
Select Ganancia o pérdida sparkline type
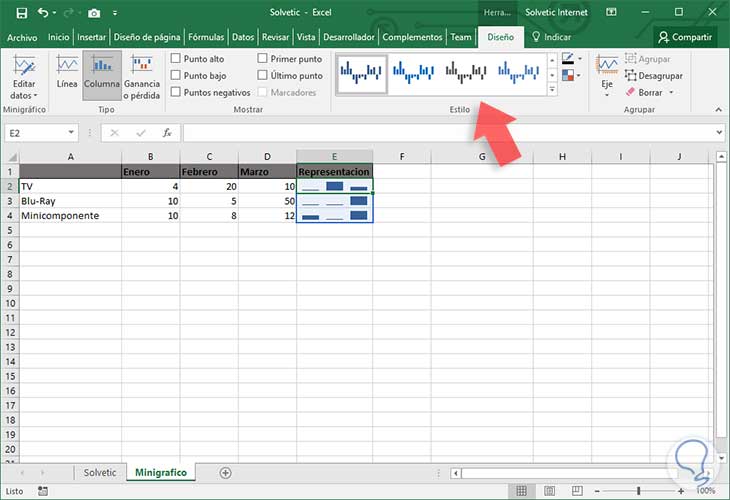pyautogui.click(x=142, y=77)
